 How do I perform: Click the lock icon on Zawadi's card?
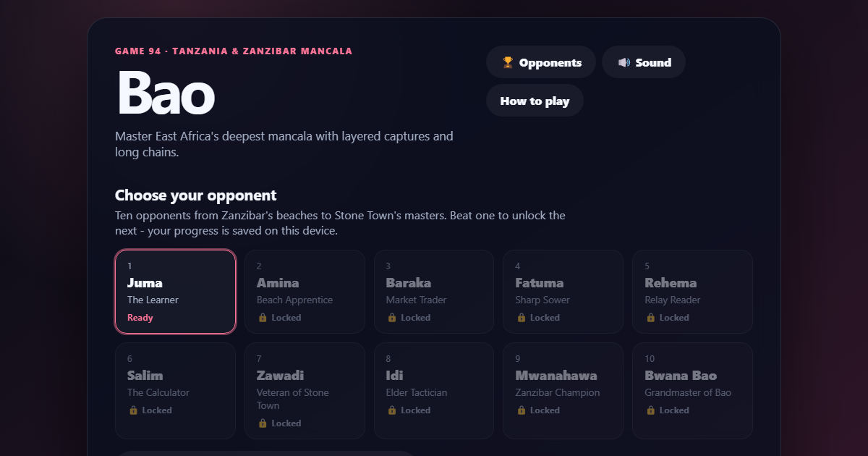click(x=263, y=423)
